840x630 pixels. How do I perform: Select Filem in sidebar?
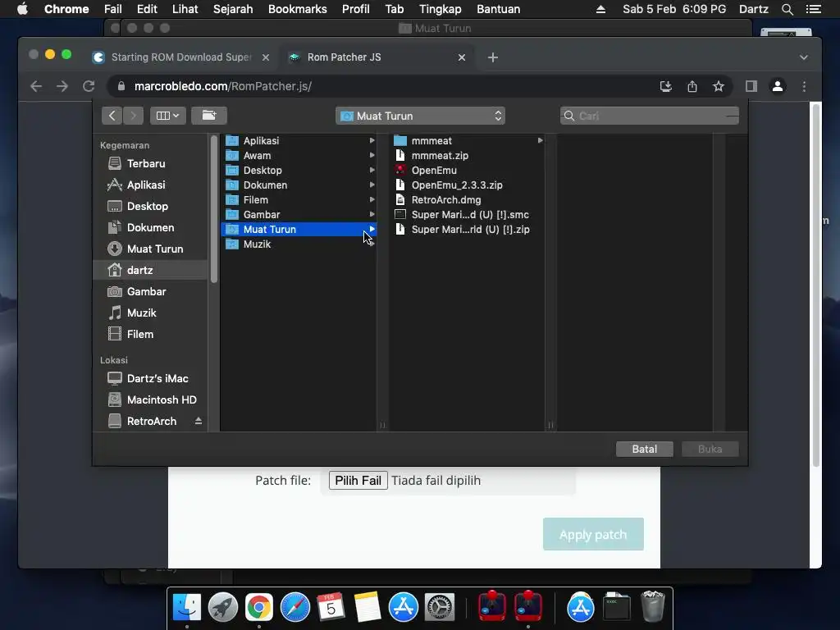coord(150,335)
